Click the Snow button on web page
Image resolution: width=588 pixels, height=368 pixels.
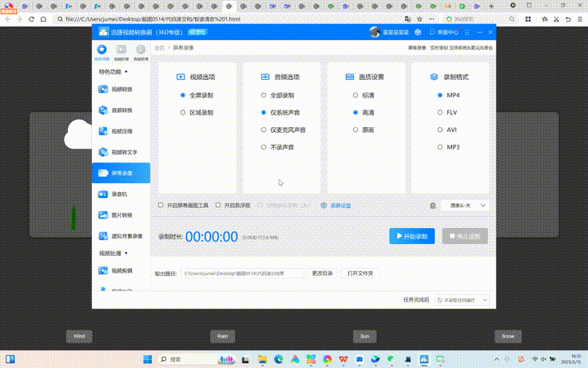(x=508, y=337)
